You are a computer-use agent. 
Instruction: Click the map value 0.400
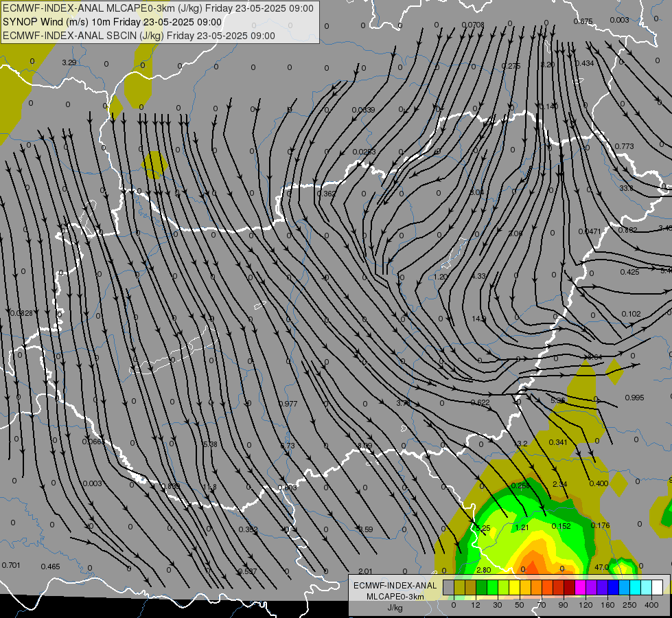[x=599, y=484]
